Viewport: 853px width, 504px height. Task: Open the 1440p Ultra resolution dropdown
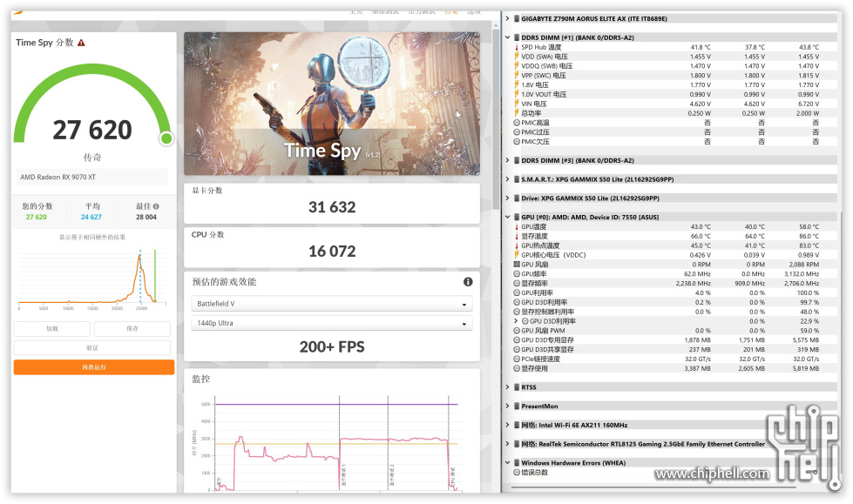[x=331, y=324]
